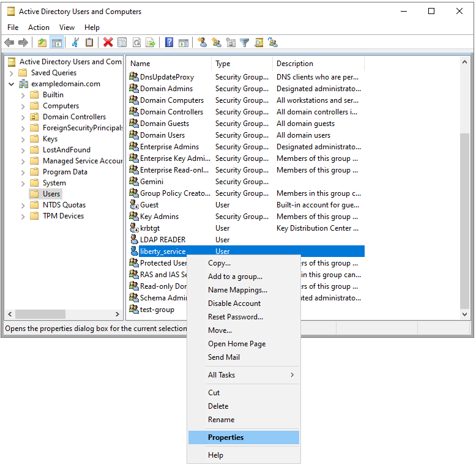Collapse the exampledomain.com node
The image size is (476, 465).
(12, 84)
